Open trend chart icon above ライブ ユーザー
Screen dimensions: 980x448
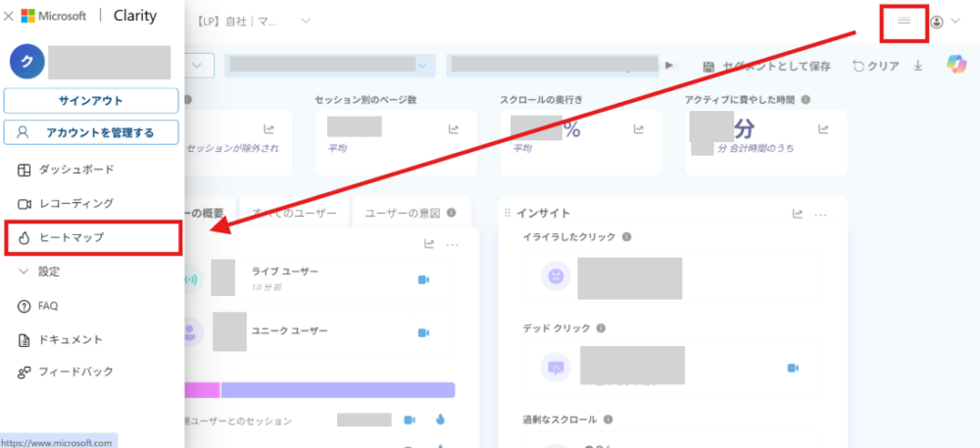(x=429, y=244)
